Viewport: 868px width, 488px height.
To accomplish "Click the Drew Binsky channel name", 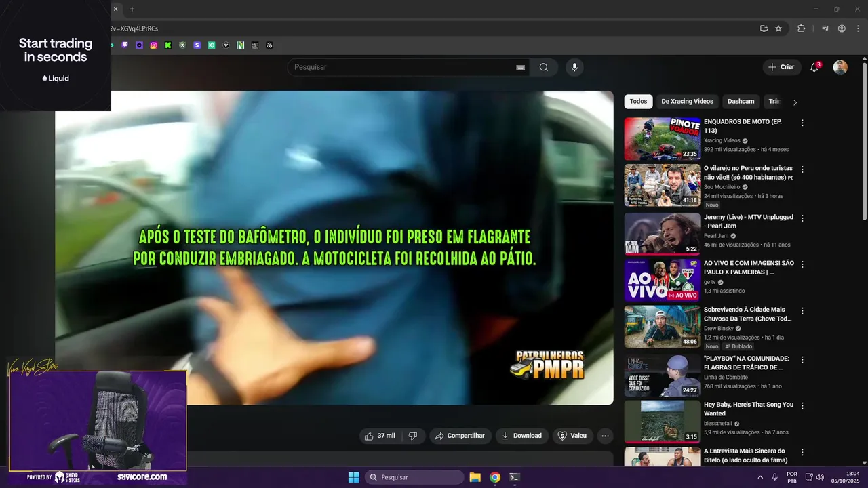I will click(x=718, y=328).
